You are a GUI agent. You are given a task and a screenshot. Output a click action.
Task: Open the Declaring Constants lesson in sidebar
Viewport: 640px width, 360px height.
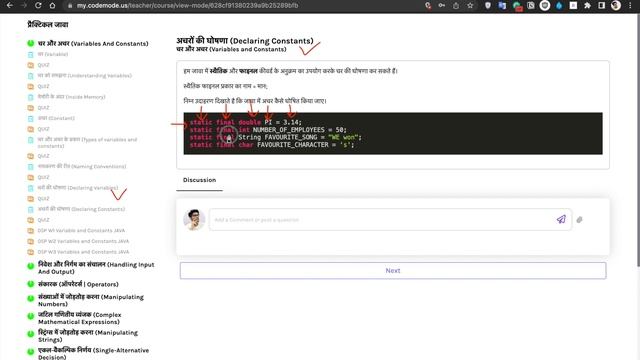point(81,209)
